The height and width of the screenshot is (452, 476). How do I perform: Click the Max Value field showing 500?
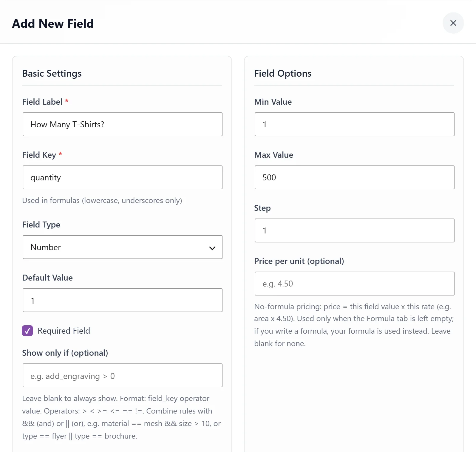[355, 177]
